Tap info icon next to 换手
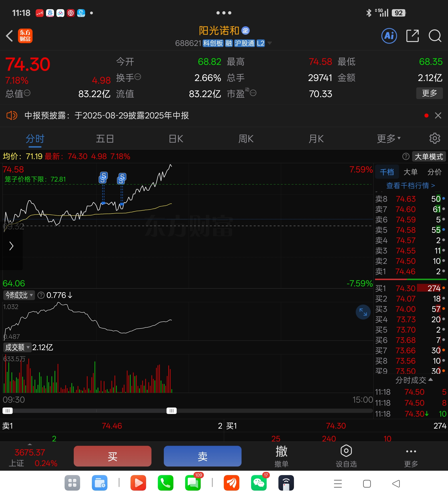Viewport: 448px width, 494px height. pyautogui.click(x=138, y=77)
